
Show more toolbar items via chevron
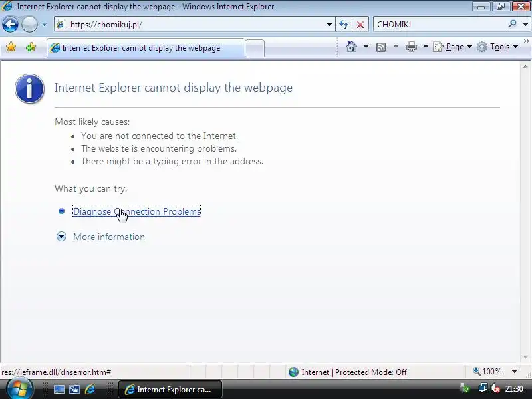(526, 41)
